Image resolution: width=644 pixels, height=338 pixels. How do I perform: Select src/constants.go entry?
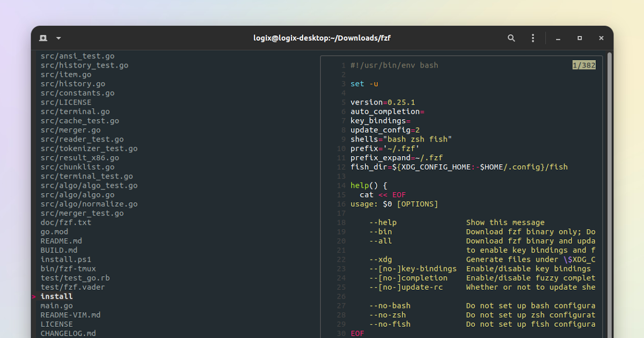pyautogui.click(x=77, y=93)
